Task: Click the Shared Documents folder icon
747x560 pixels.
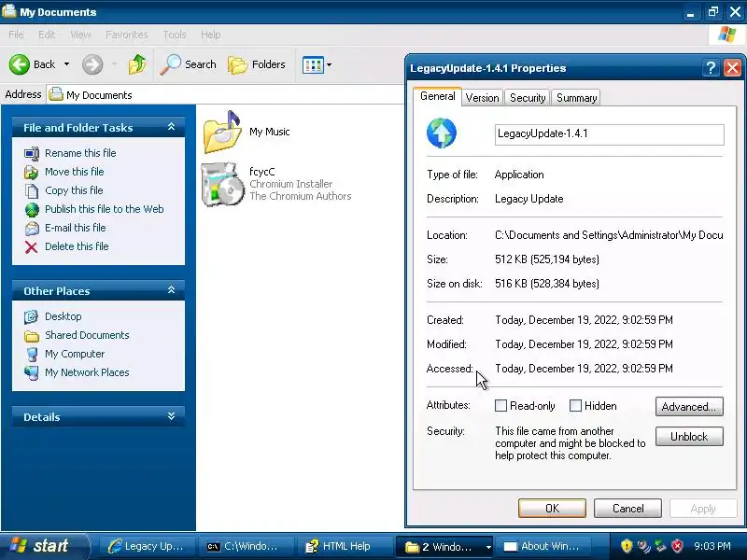Action: click(x=32, y=336)
